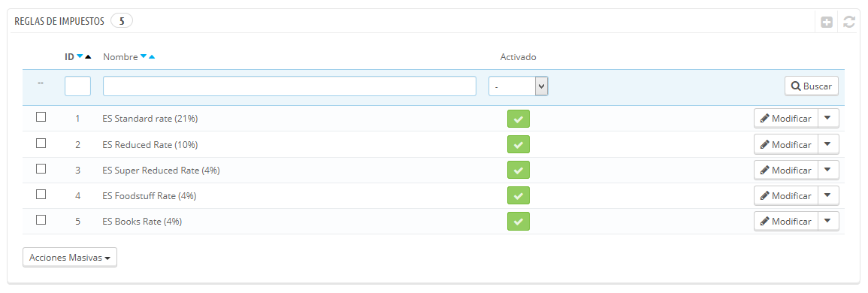Sort ID column descending arrow
This screenshot has width=868, height=293.
tap(80, 56)
